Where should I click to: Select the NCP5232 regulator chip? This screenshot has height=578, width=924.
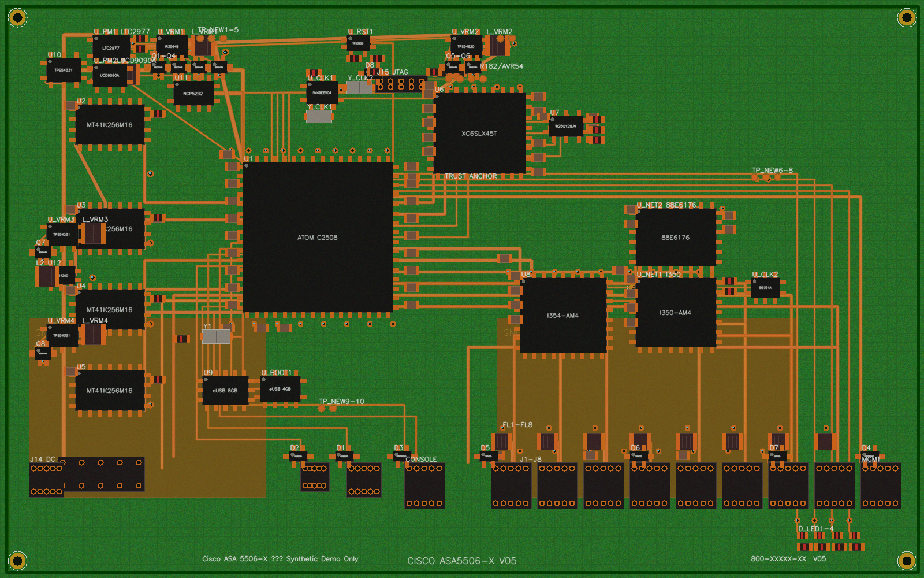point(193,93)
